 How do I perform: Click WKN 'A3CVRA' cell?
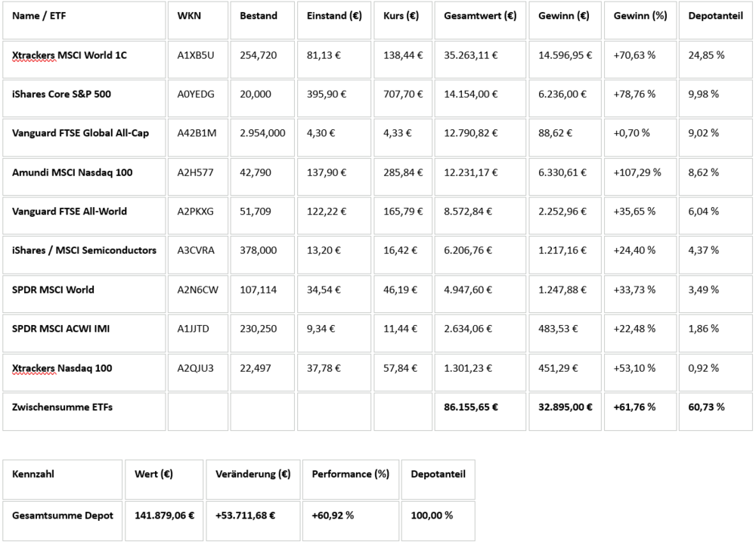click(197, 255)
